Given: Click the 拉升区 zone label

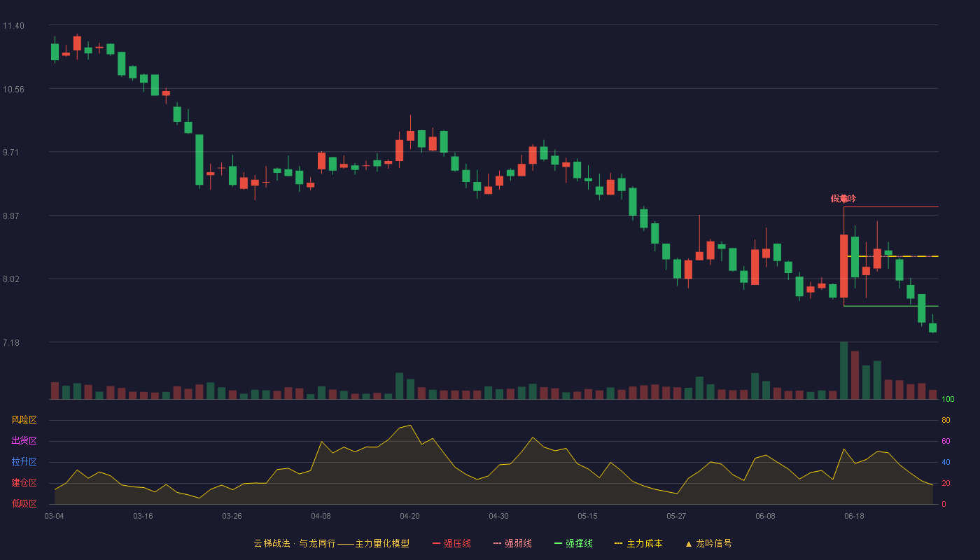Looking at the screenshot, I should (x=24, y=462).
